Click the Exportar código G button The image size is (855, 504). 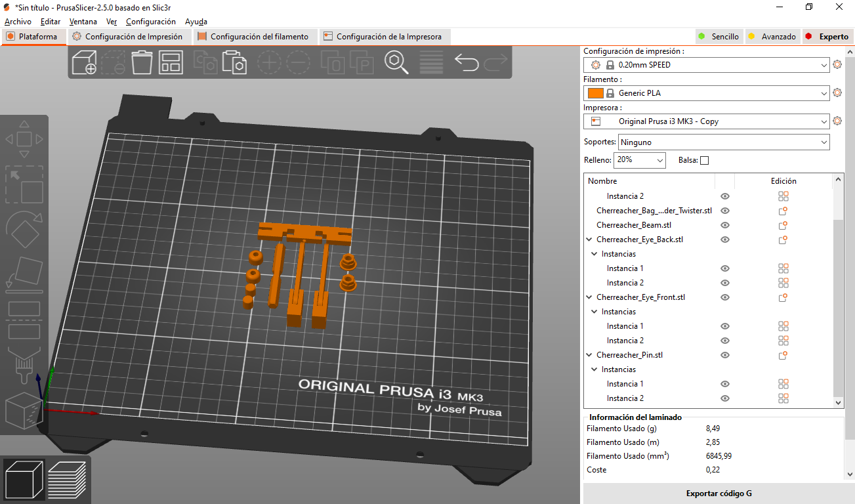[719, 493]
